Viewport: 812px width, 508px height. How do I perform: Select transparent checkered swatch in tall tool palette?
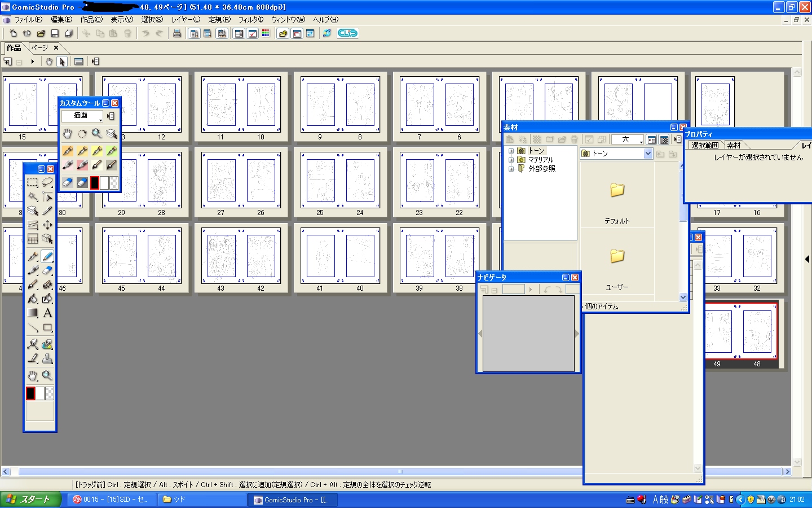coord(50,393)
